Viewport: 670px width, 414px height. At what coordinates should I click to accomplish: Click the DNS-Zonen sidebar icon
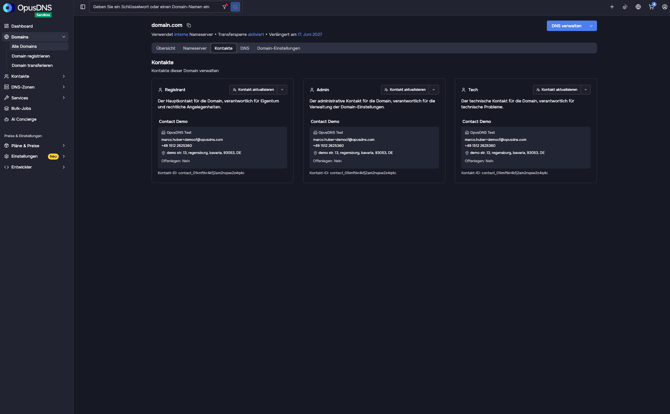point(6,87)
